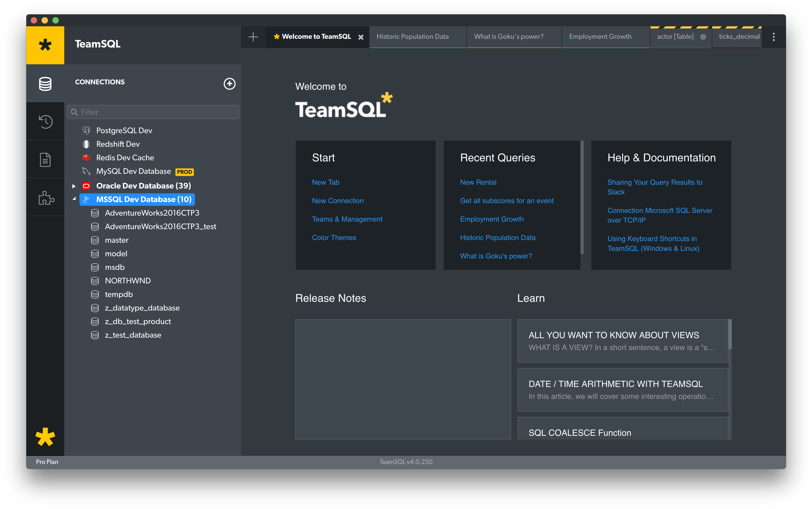Click the unsaved dot on actor [Table] tab
The image size is (812, 509).
click(703, 37)
